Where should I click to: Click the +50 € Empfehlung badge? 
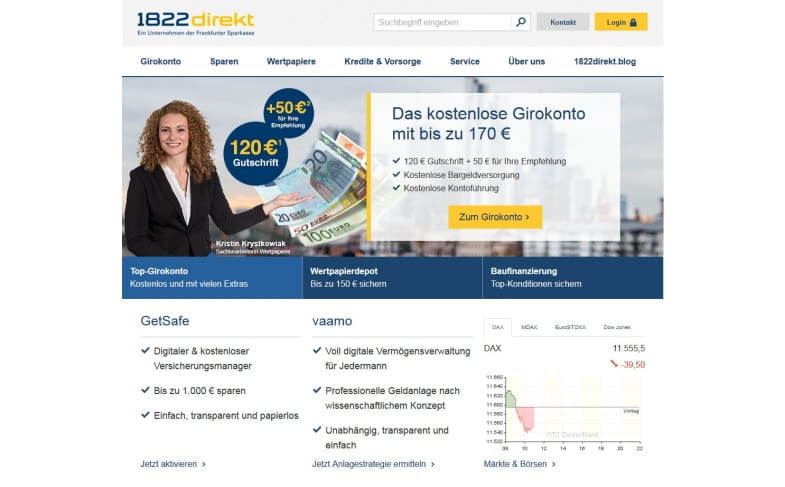coord(288,113)
